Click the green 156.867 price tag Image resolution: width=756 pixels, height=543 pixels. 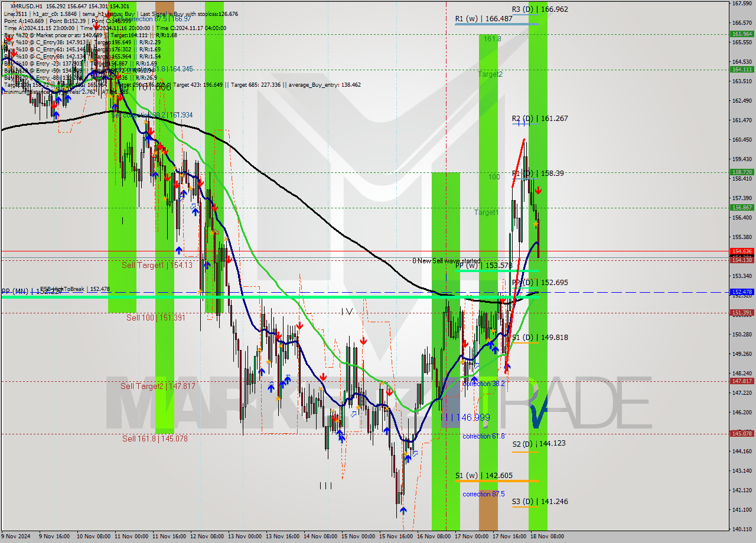tap(742, 207)
